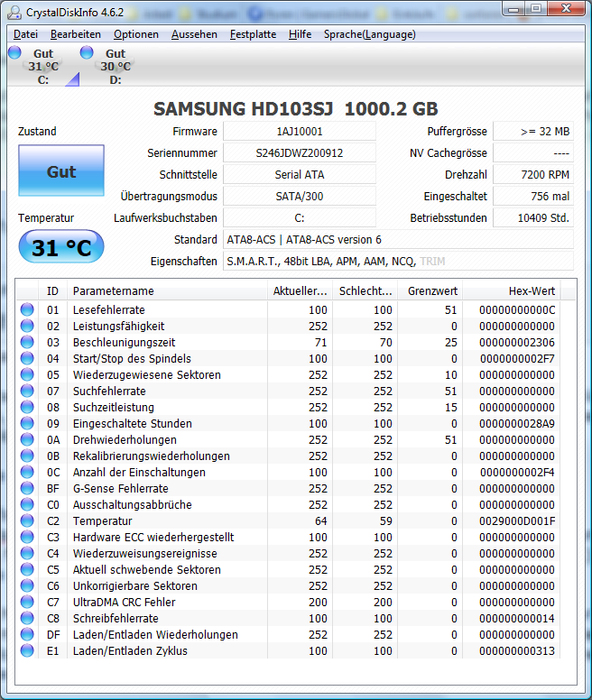Click the Drehzahl field showing 7200 RPM
Image resolution: width=592 pixels, height=700 pixels.
point(533,175)
